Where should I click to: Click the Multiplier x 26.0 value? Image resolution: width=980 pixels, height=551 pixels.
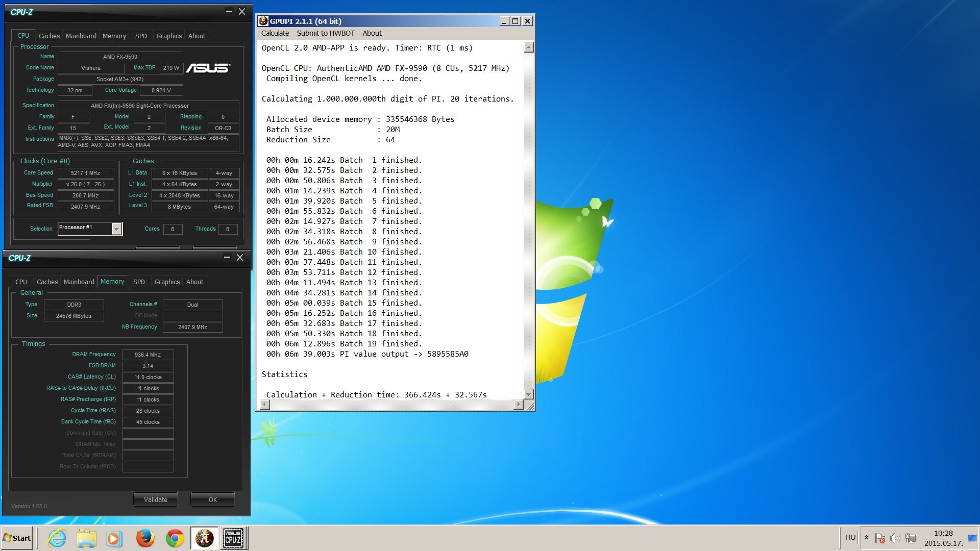pyautogui.click(x=85, y=184)
